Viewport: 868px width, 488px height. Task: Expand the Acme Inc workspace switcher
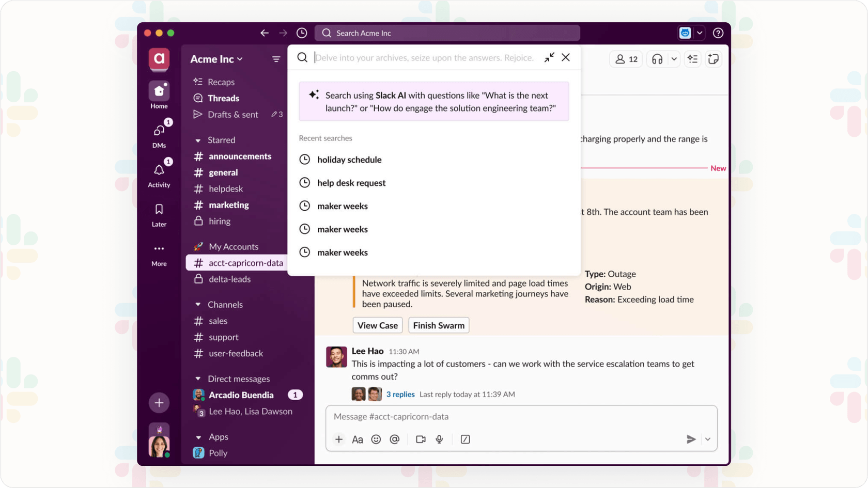pyautogui.click(x=215, y=59)
